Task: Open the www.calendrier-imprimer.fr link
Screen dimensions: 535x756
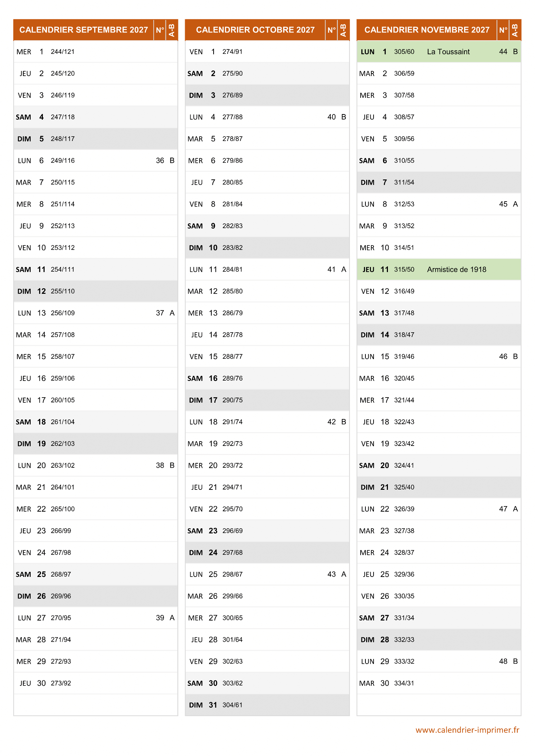Action: tap(467, 730)
